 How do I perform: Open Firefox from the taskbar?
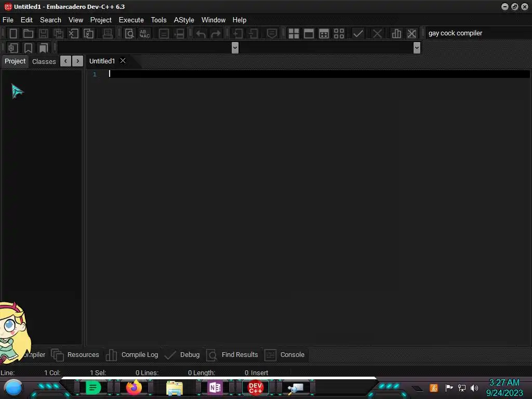134,388
